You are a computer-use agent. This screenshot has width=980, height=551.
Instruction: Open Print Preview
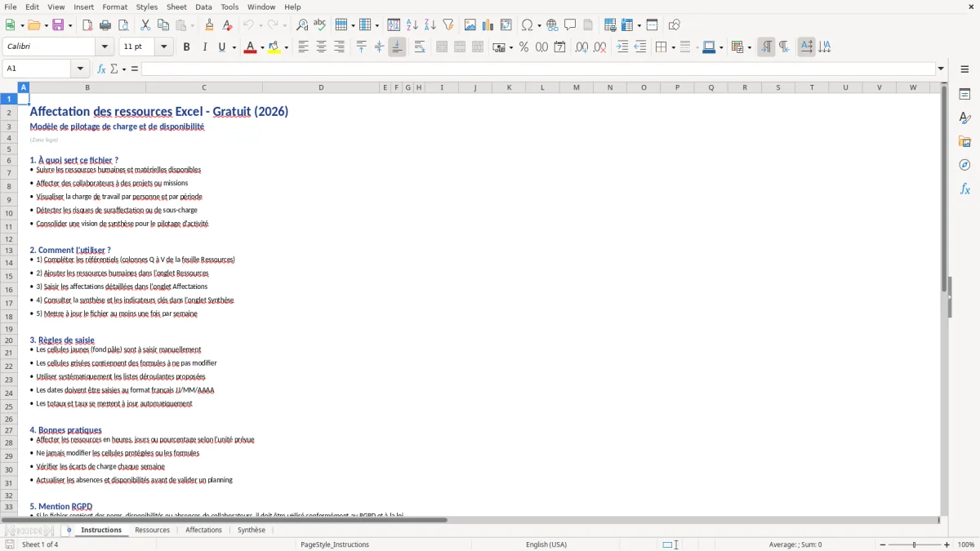122,25
